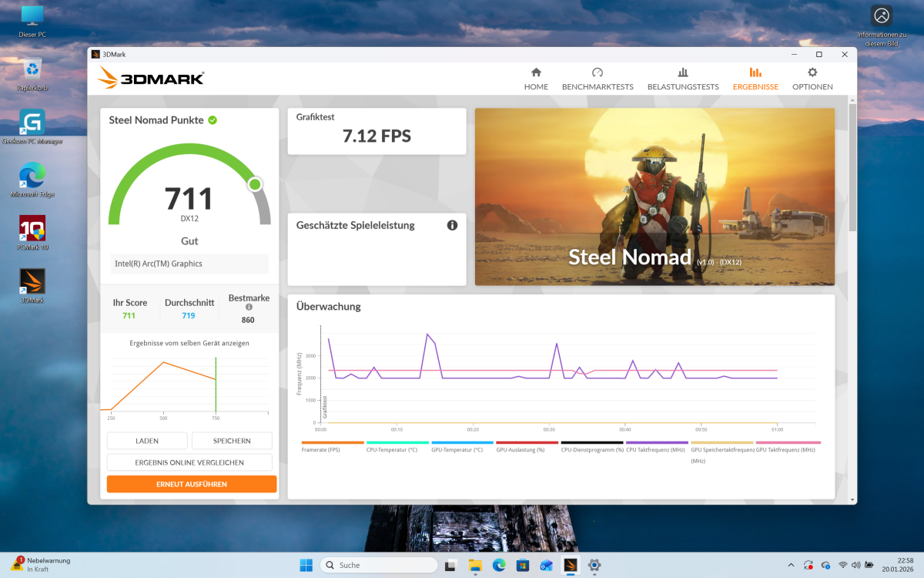This screenshot has width=924, height=578.
Task: Click the Benchmarktests gauge icon
Action: (x=598, y=72)
